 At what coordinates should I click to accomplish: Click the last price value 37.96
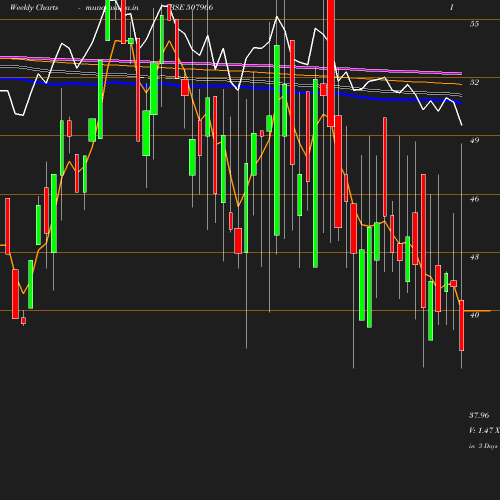click(x=479, y=415)
